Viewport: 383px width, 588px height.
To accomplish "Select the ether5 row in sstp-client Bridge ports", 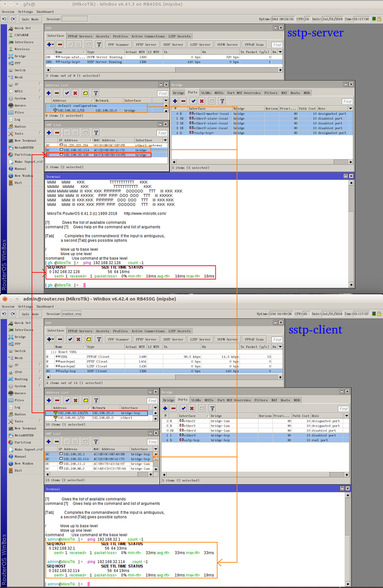I will click(x=255, y=435).
